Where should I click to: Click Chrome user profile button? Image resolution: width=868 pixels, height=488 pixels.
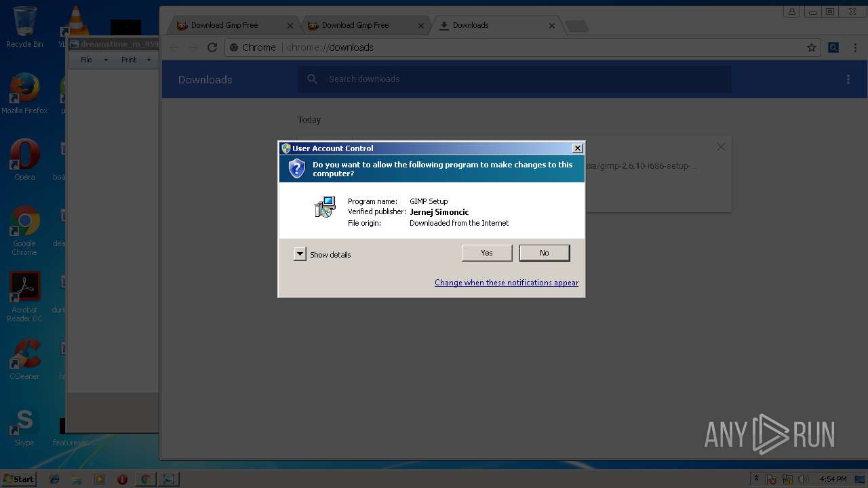pyautogui.click(x=791, y=12)
